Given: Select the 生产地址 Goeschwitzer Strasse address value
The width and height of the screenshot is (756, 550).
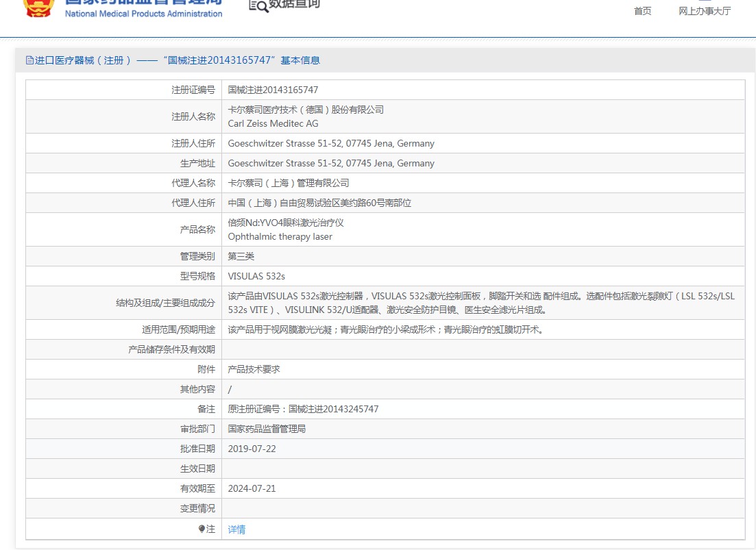Looking at the screenshot, I should (x=331, y=163).
